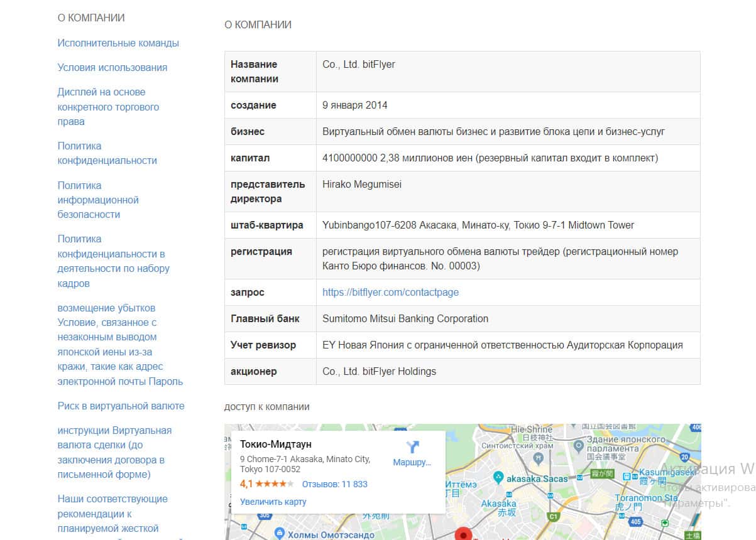Click the directions arrow icon in map card
Screen dimensions: 756x540
click(412, 447)
